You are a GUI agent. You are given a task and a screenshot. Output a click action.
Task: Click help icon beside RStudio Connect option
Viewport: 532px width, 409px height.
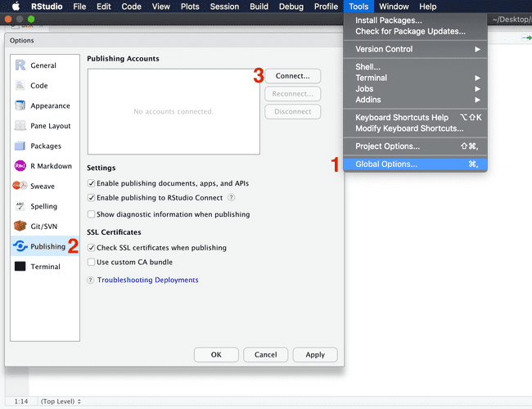click(231, 197)
